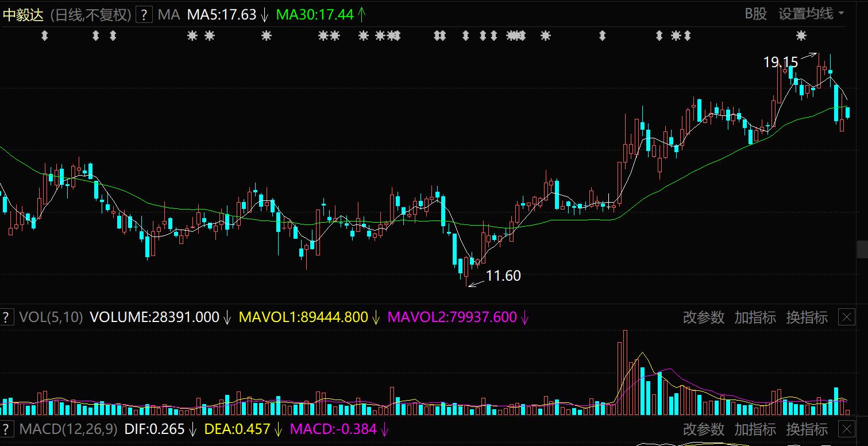
Task: Click 改参数 in the MACD panel
Action: tap(704, 429)
